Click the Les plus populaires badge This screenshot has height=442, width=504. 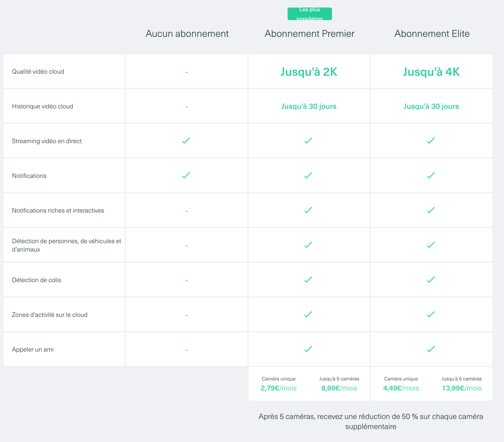point(310,14)
